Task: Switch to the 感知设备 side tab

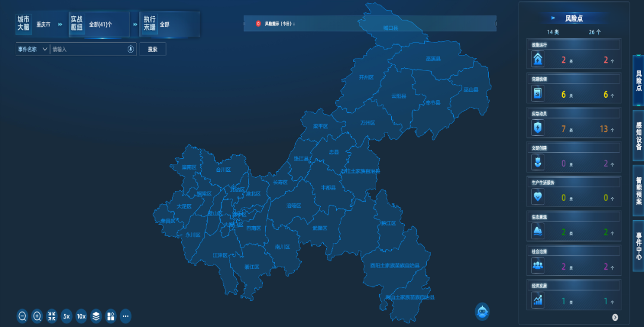Action: coord(638,135)
